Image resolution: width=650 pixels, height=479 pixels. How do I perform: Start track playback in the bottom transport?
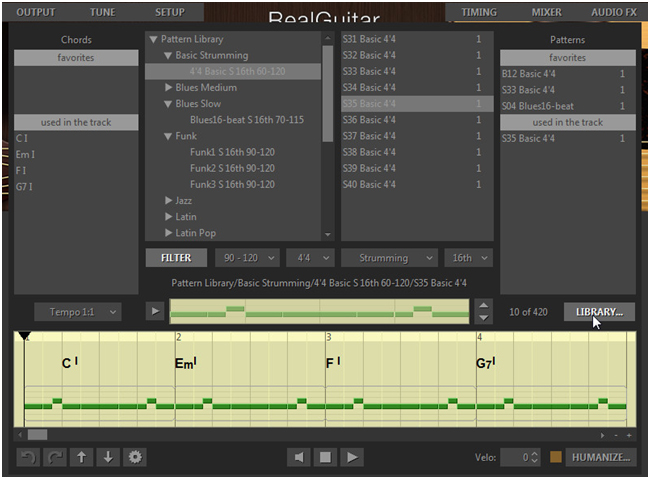click(351, 457)
